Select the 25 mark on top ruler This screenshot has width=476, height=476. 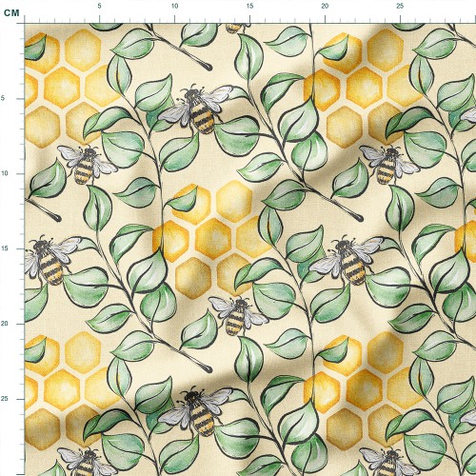[x=400, y=6]
